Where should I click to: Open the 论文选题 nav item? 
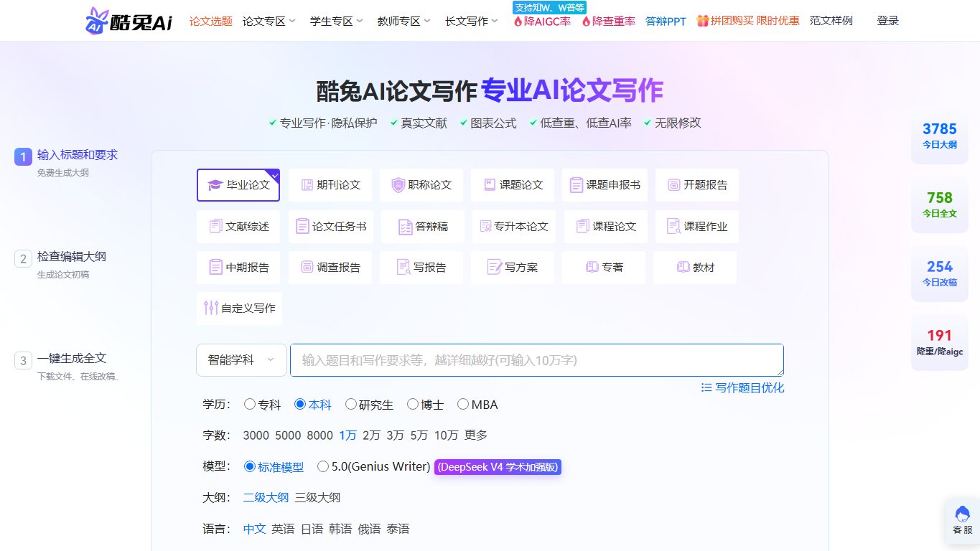[211, 21]
